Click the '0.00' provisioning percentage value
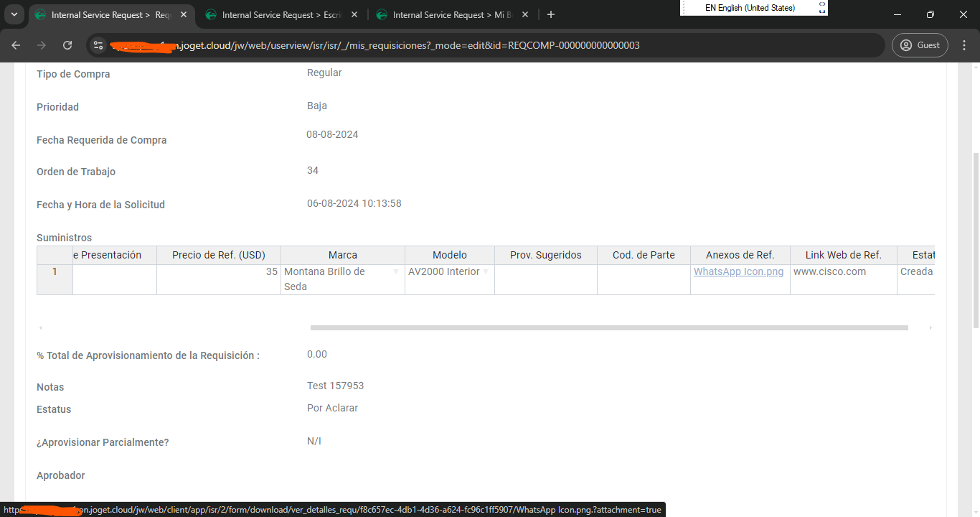Screen dimensions: 980x517 pyautogui.click(x=317, y=354)
